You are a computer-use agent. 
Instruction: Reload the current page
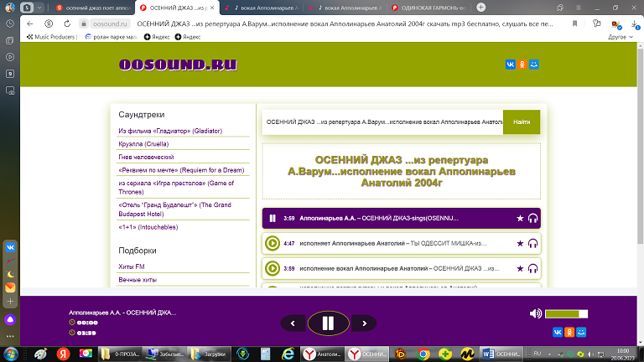[x=67, y=23]
